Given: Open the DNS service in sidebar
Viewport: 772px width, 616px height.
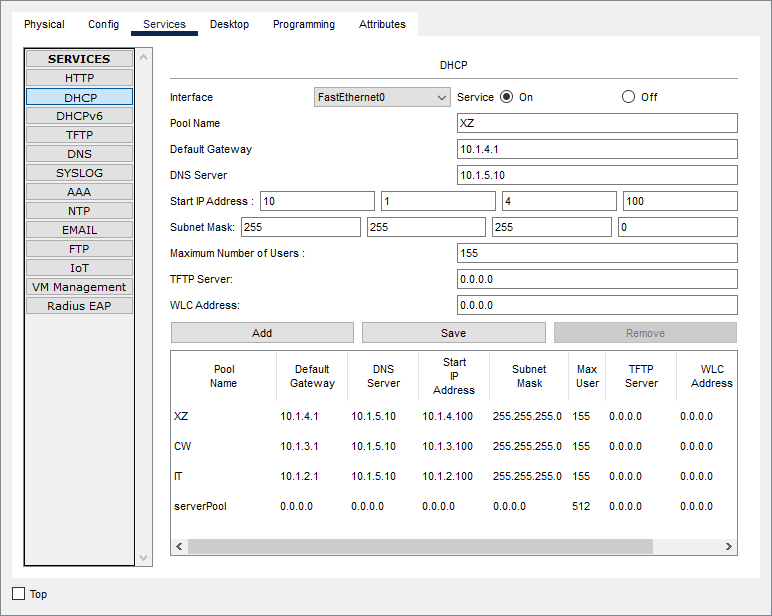Looking at the screenshot, I should (x=79, y=154).
